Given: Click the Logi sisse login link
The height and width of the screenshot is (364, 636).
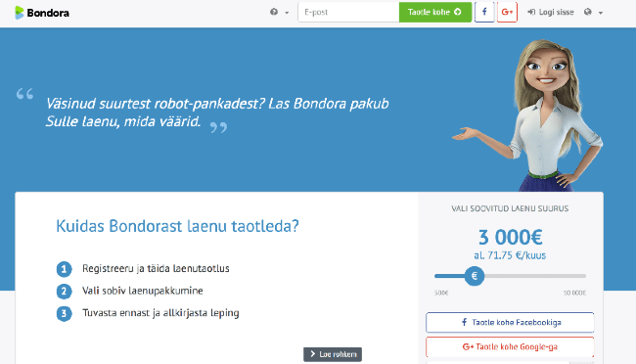Looking at the screenshot, I should coord(551,12).
